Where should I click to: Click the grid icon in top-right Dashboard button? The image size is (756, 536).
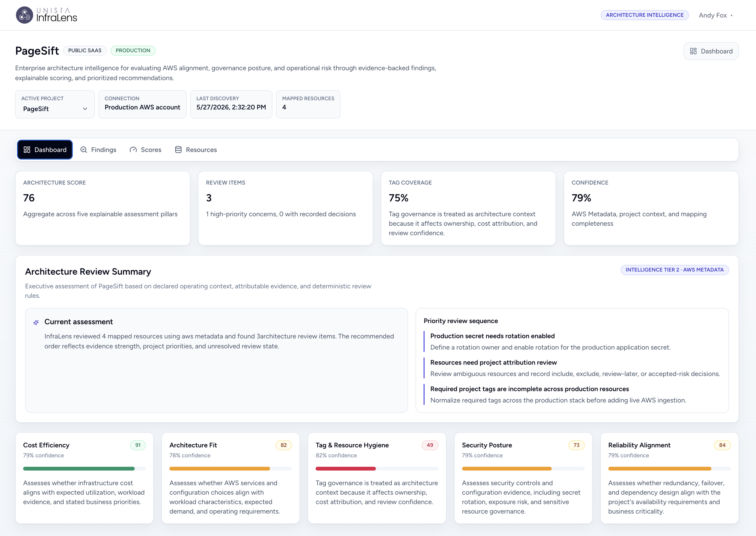pos(693,51)
